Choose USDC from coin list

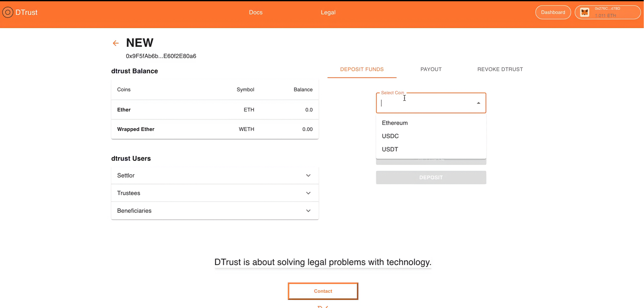click(x=390, y=136)
